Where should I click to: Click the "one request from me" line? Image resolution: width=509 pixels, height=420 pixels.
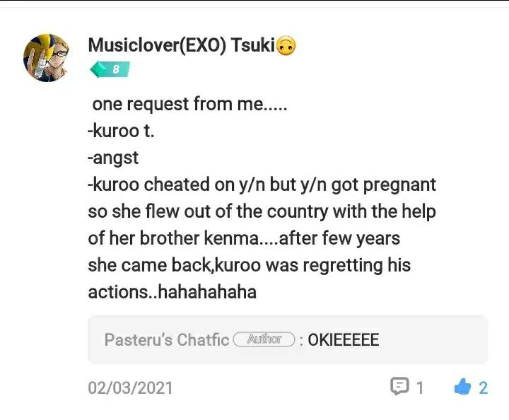[x=191, y=104]
